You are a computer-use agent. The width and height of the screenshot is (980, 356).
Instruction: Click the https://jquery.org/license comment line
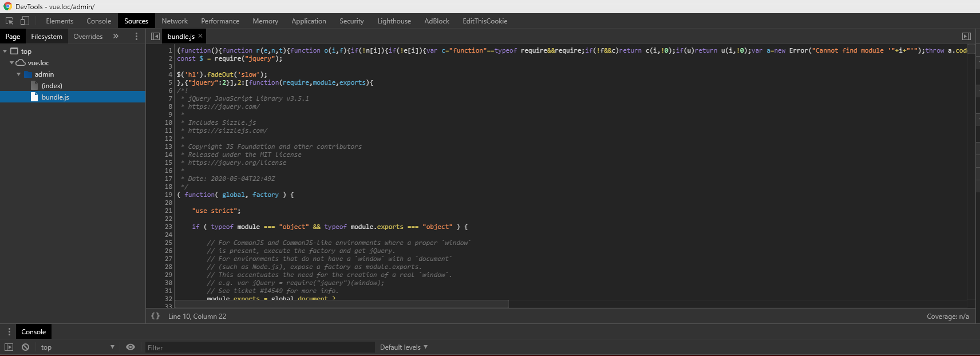point(237,163)
